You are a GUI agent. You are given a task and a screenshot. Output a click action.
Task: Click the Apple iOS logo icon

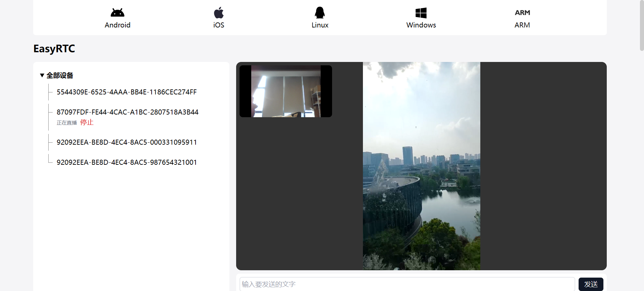tap(219, 13)
